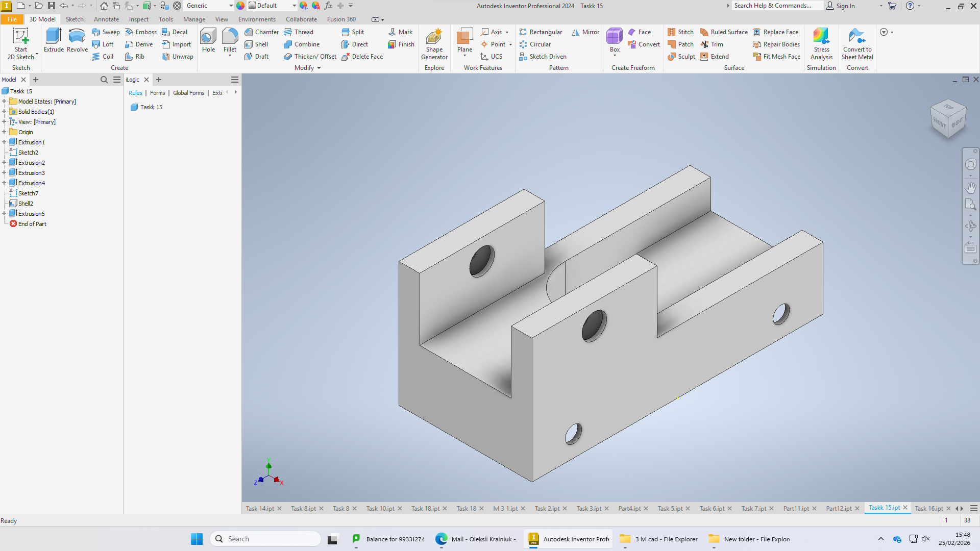Expand the Solid Bodies(1) node
The height and width of the screenshot is (551, 980).
coord(4,112)
